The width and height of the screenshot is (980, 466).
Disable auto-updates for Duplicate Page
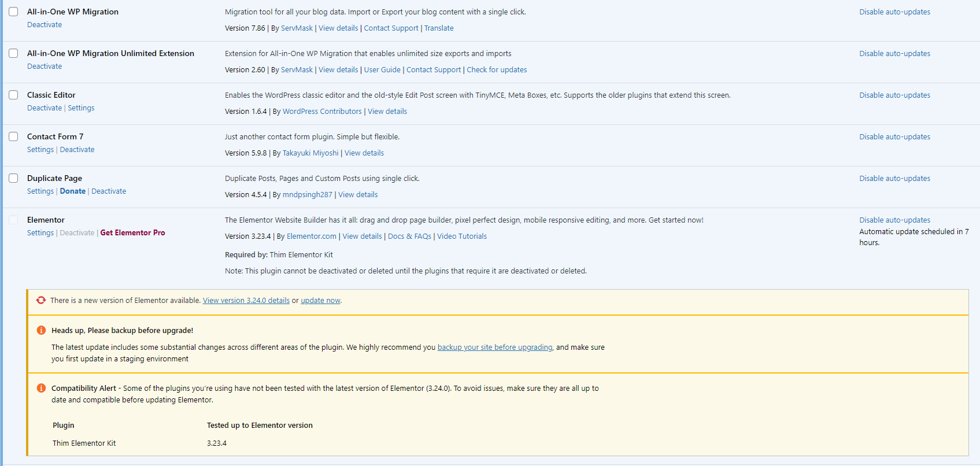(894, 179)
